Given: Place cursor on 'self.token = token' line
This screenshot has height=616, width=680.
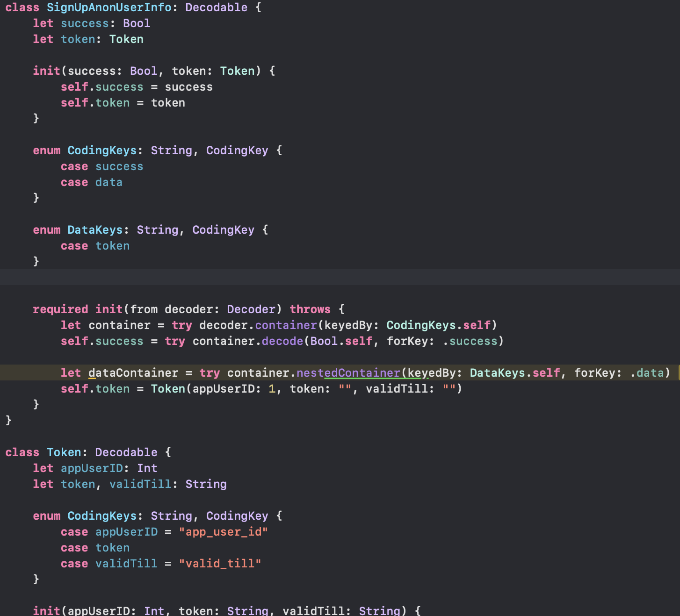Looking at the screenshot, I should point(123,103).
